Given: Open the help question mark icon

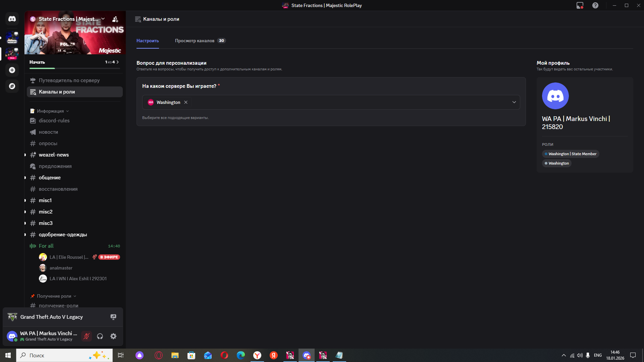Looking at the screenshot, I should tap(595, 5).
